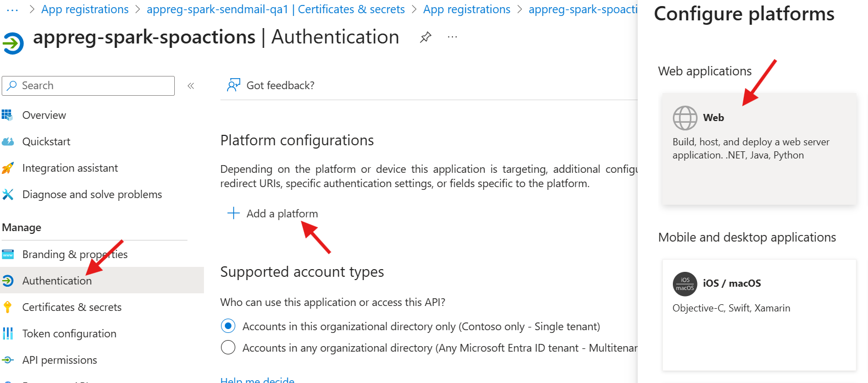868x383 pixels.
Task: Choose the iOS / macOS platform card
Action: tap(759, 314)
